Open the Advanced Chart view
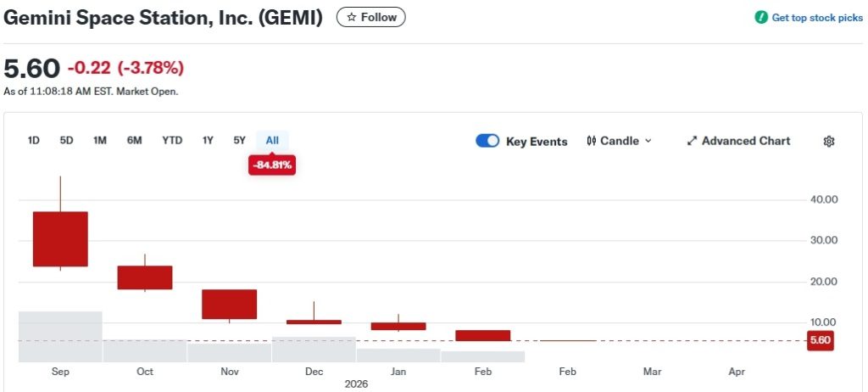Viewport: 868px width, 392px height. [x=745, y=141]
